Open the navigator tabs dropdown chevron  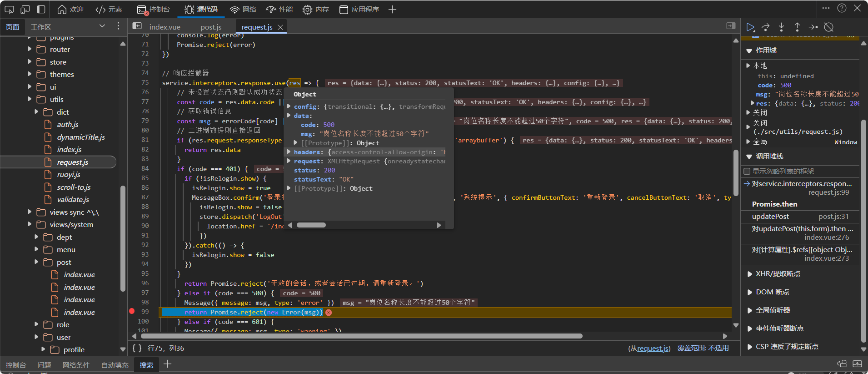(102, 26)
